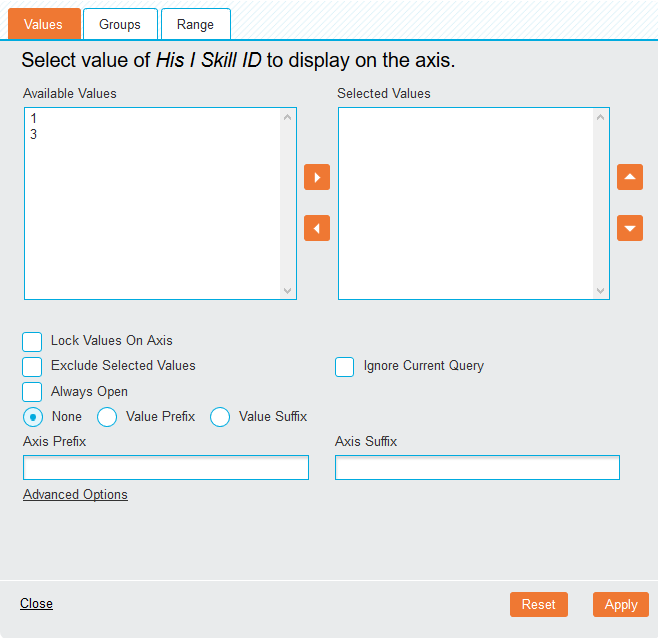Click the move right arrow button
The width and height of the screenshot is (658, 638).
[x=316, y=177]
